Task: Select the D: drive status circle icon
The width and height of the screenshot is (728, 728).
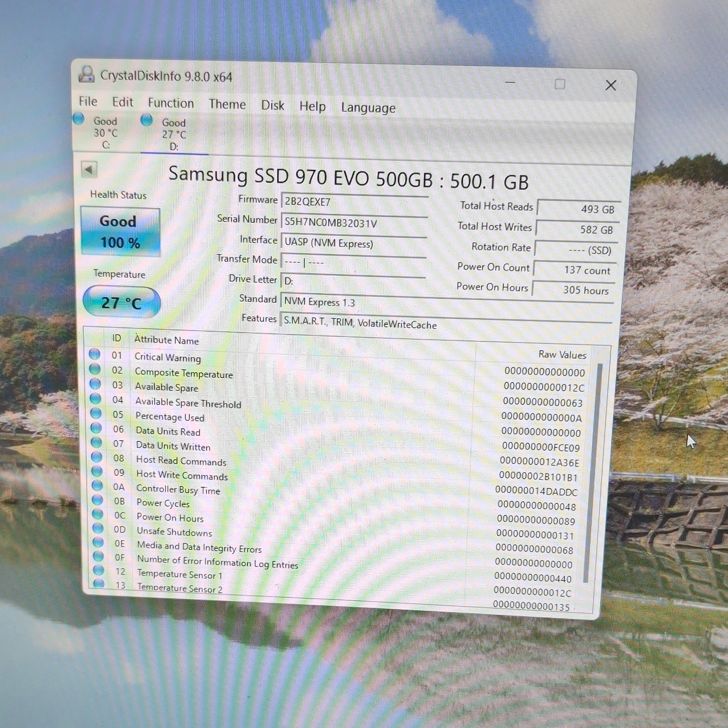Action: pyautogui.click(x=147, y=120)
